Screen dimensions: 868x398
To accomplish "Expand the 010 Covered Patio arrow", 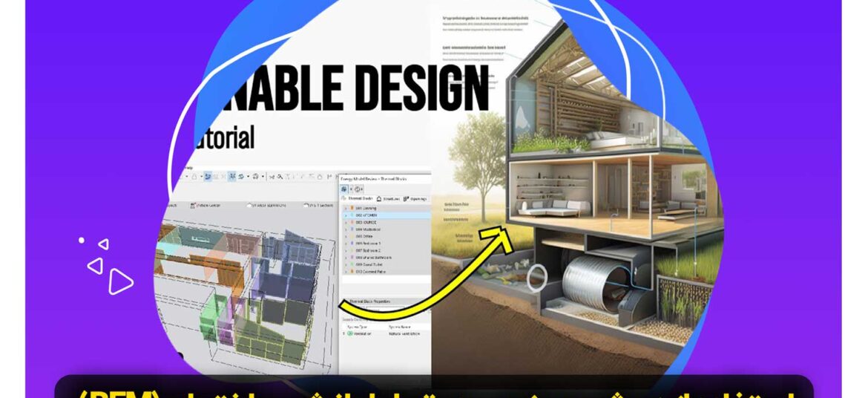I will click(x=346, y=271).
